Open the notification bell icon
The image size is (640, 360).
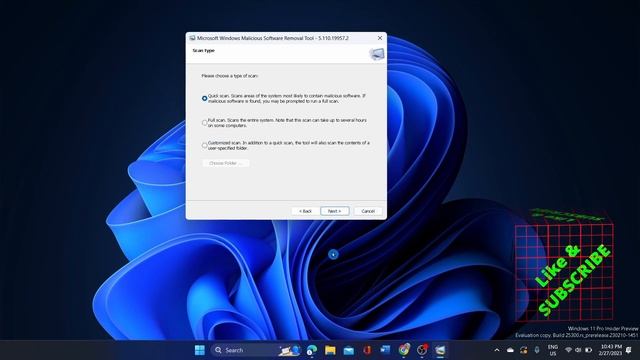pyautogui.click(x=629, y=350)
